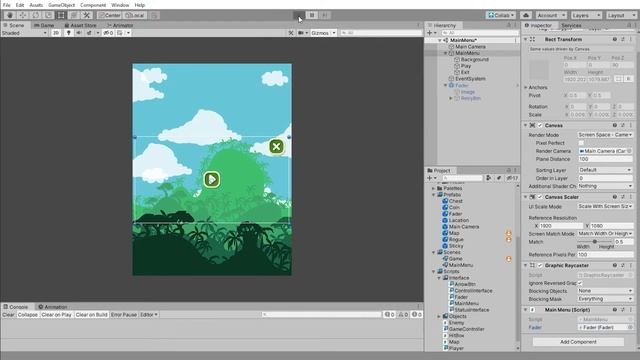Open the Blocking Mask dropdown

605,299
